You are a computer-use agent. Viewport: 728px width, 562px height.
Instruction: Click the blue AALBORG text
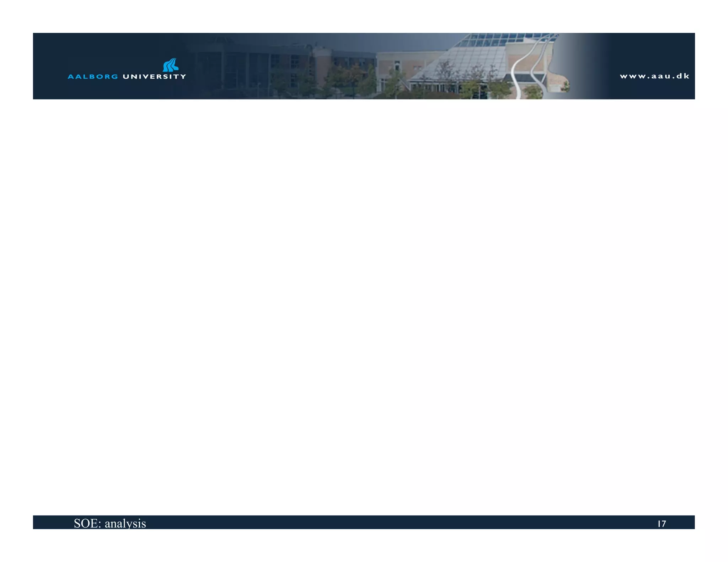93,76
